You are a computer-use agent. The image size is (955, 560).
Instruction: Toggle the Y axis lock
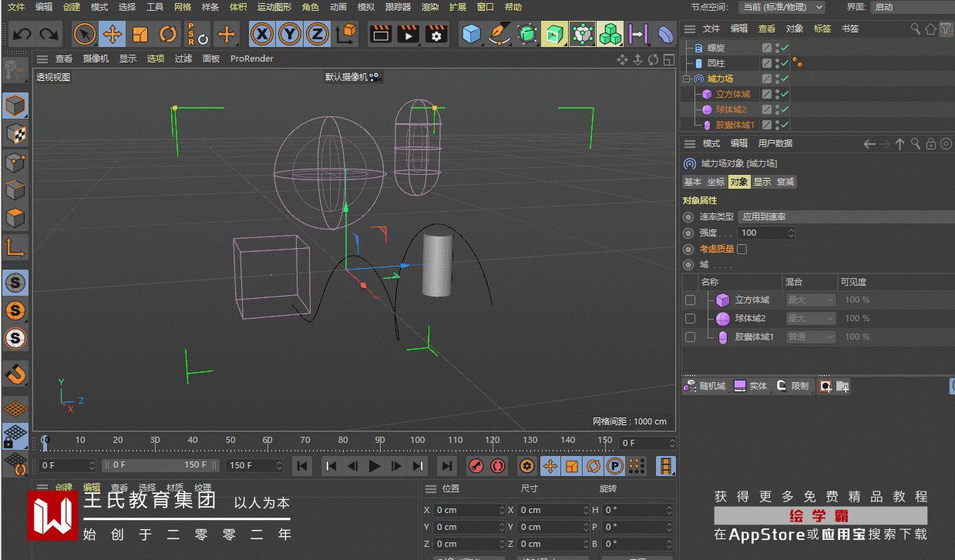pos(289,34)
